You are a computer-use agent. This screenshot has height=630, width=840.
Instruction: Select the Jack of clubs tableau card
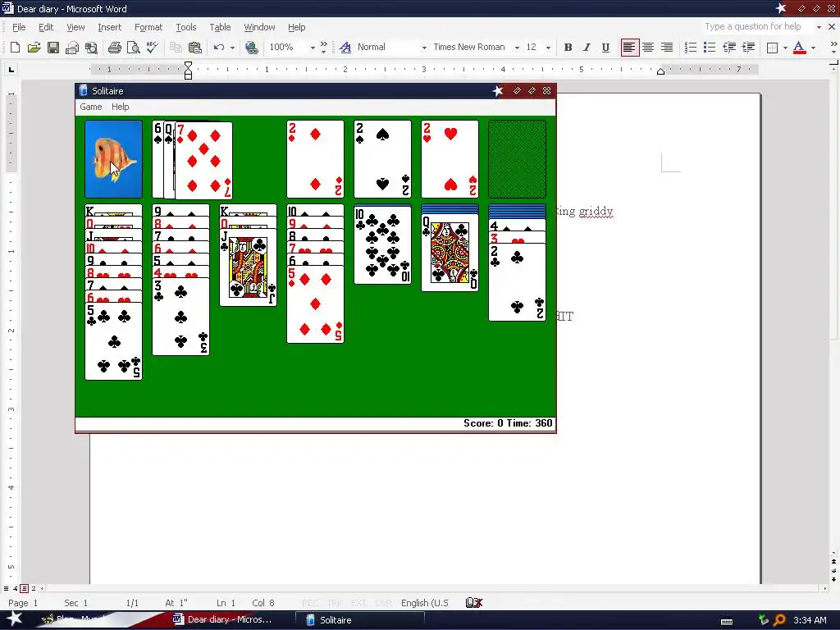[x=248, y=267]
